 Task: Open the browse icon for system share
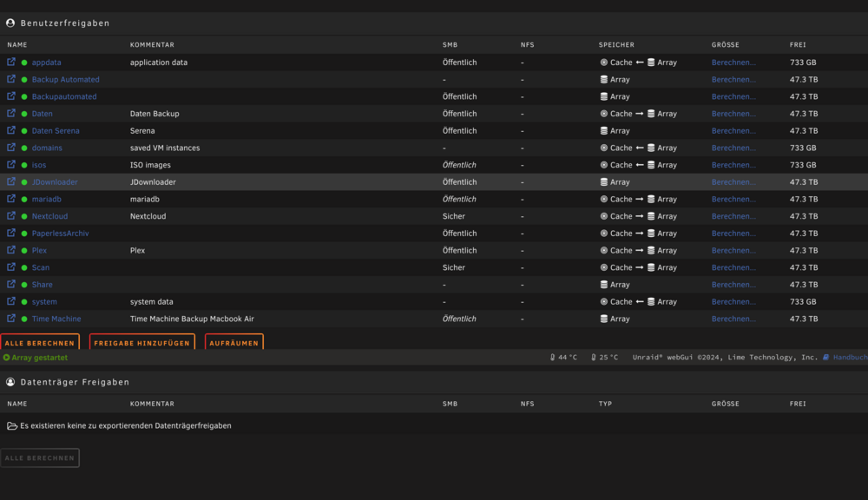(11, 301)
